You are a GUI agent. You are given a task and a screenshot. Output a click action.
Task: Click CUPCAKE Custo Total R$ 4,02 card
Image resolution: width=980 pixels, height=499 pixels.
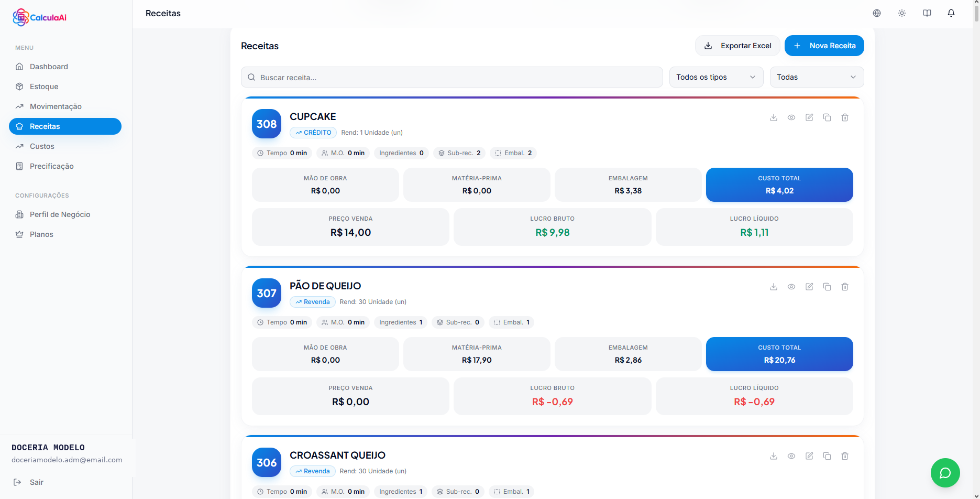[779, 185]
